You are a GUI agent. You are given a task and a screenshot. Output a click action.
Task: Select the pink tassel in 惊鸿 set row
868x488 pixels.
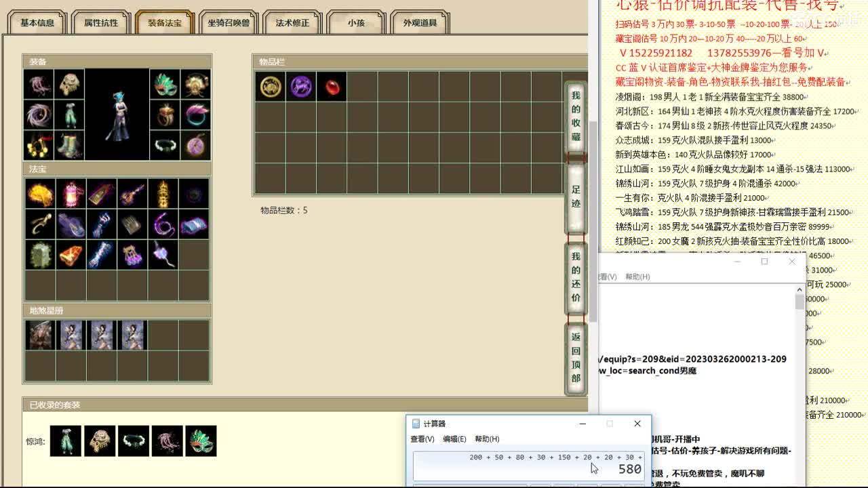tap(167, 441)
